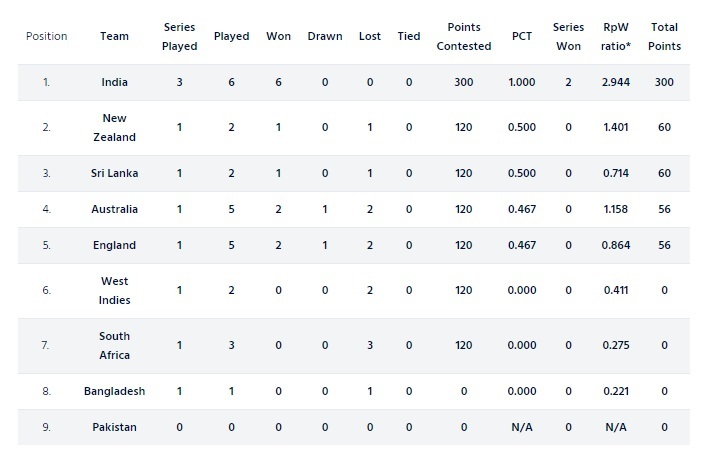Click the Series Played column header

(180, 36)
